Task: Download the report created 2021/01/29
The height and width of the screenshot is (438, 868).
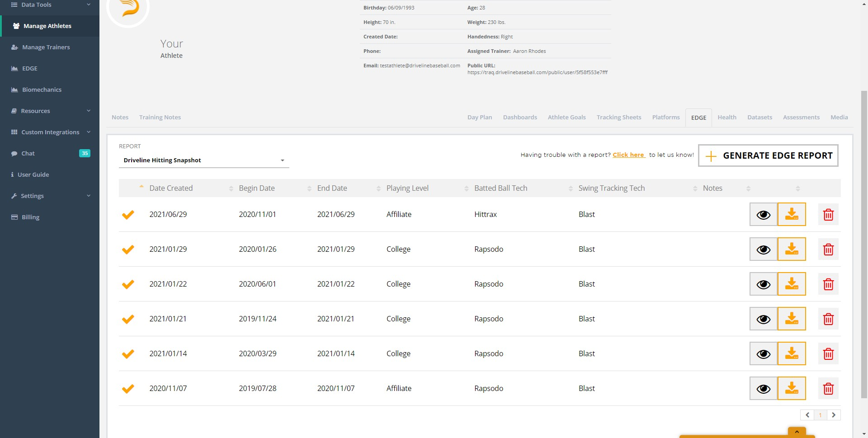Action: (x=792, y=249)
